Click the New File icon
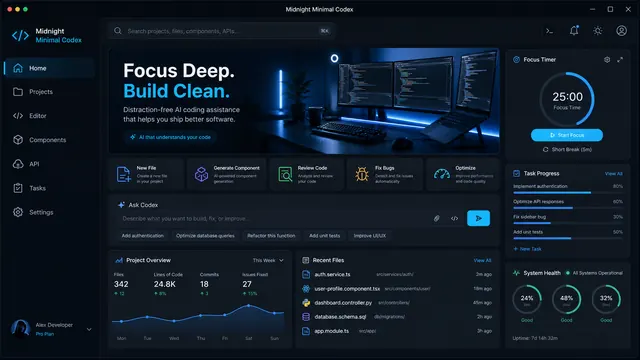This screenshot has height=360, width=640. (x=124, y=174)
